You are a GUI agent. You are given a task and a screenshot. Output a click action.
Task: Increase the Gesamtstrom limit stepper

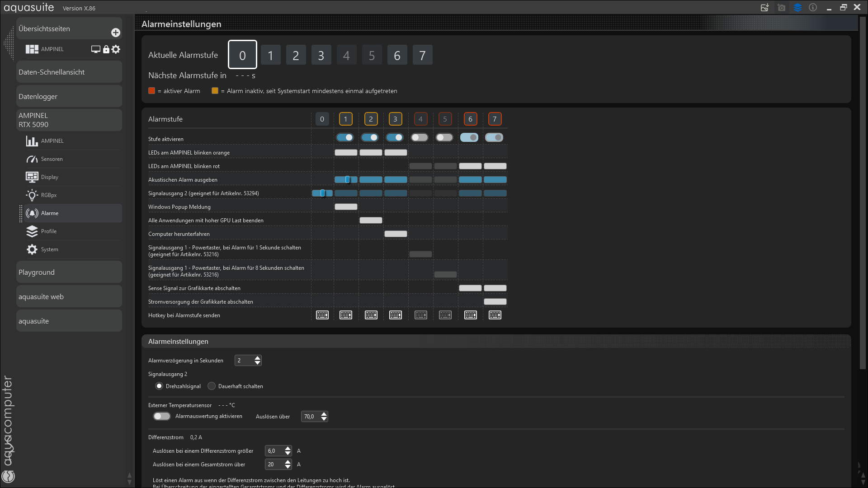pyautogui.click(x=288, y=462)
